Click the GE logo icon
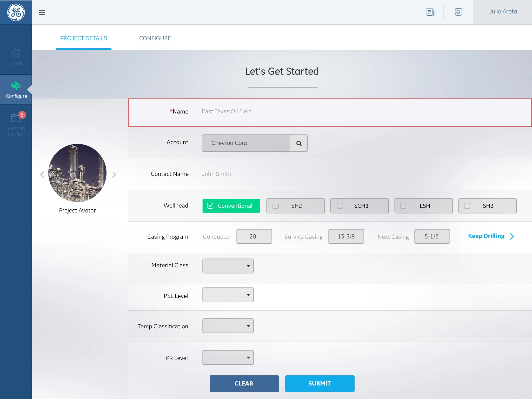The image size is (532, 399). [16, 12]
